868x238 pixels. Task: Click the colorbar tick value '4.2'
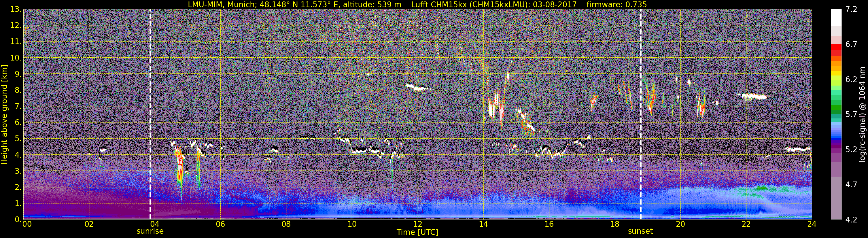[851, 220]
